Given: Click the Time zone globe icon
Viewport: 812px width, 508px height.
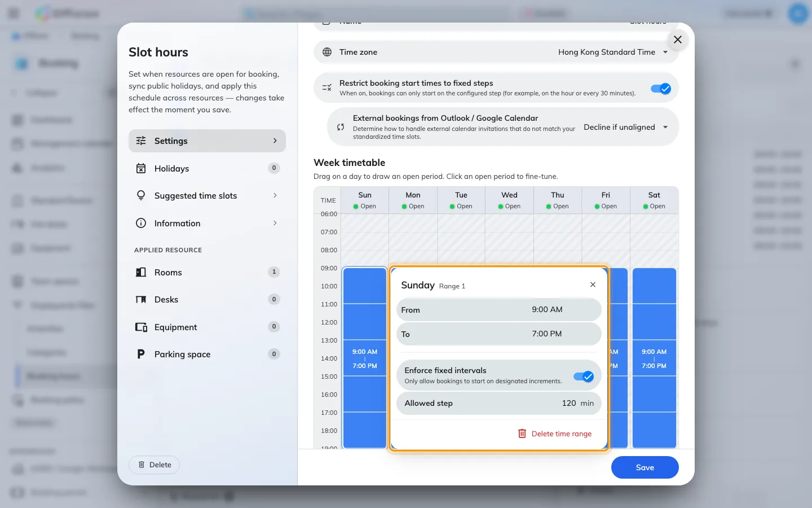Looking at the screenshot, I should 327,52.
